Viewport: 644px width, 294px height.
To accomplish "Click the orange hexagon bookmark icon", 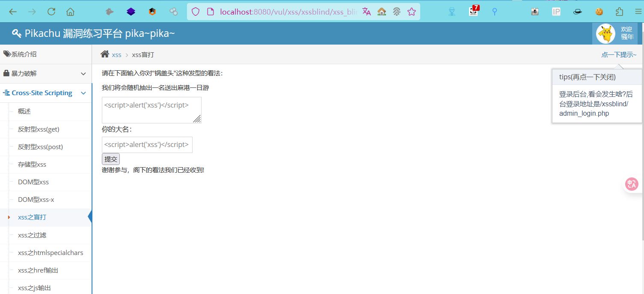I will click(x=152, y=12).
